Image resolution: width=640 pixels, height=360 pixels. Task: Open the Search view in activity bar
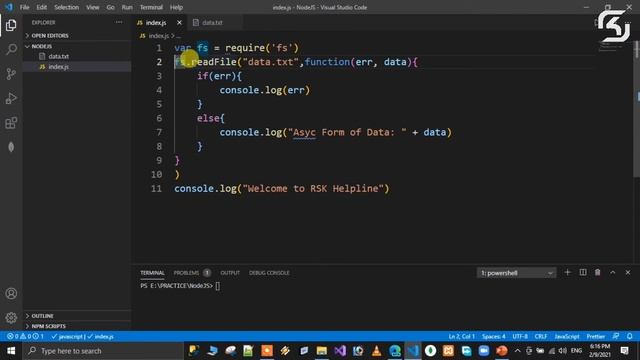click(x=11, y=49)
